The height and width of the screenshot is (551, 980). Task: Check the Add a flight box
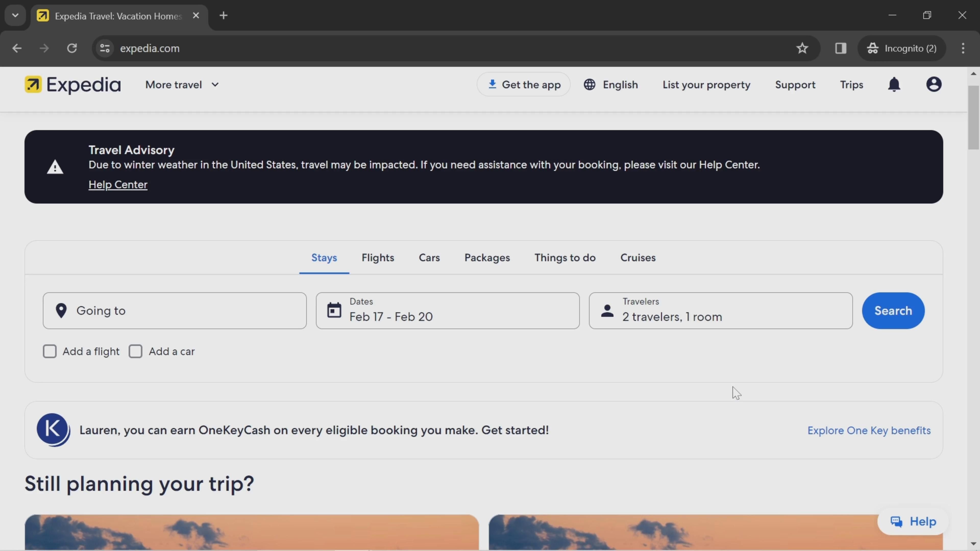pos(50,351)
